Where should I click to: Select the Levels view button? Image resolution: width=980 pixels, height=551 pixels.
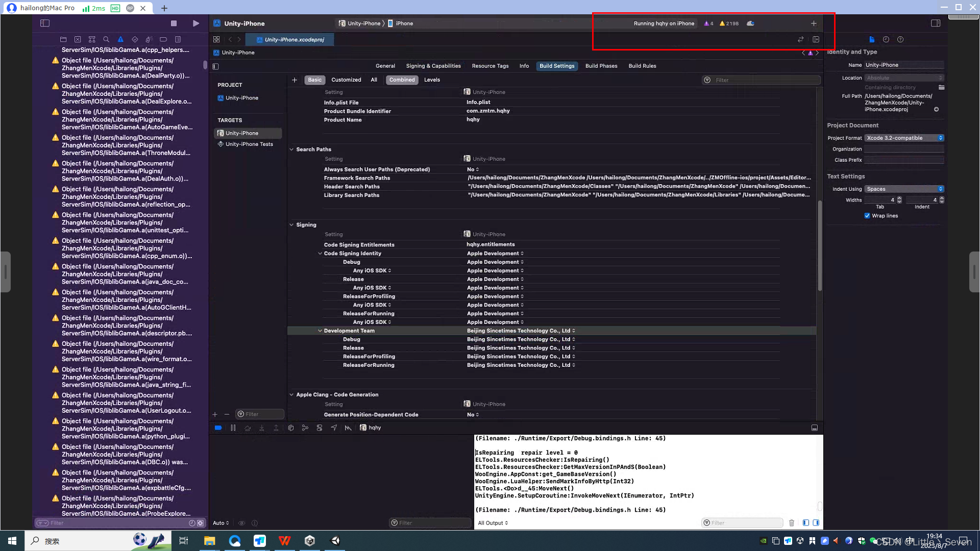[x=432, y=80]
